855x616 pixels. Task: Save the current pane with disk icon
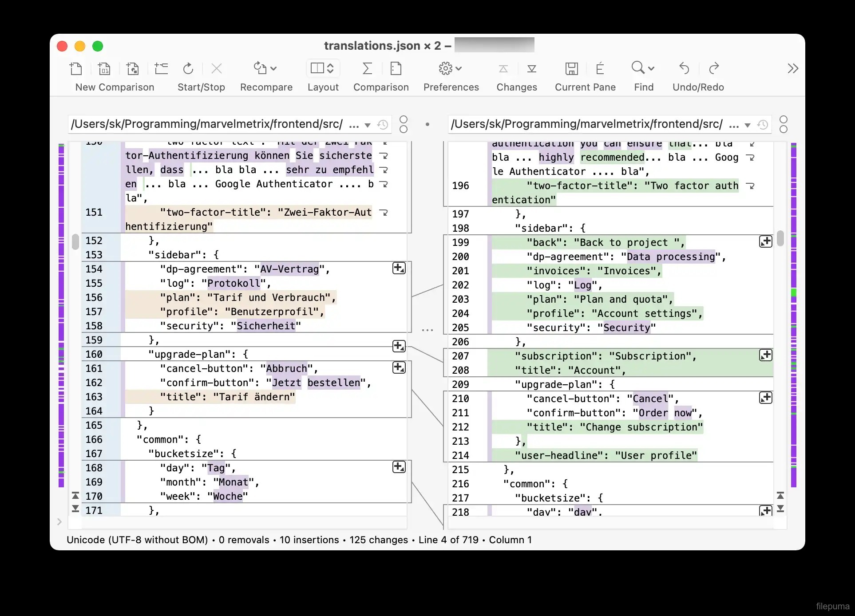571,68
